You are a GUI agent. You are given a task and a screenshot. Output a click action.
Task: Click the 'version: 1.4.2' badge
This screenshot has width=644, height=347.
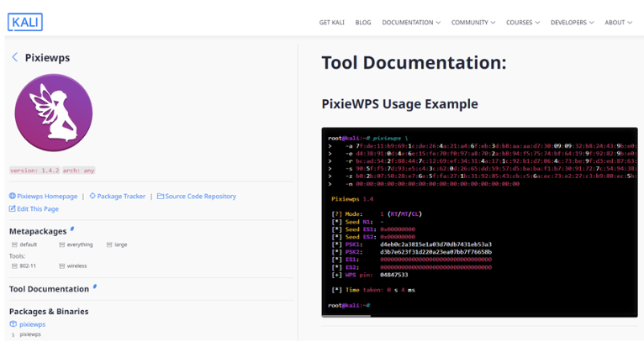pos(34,171)
